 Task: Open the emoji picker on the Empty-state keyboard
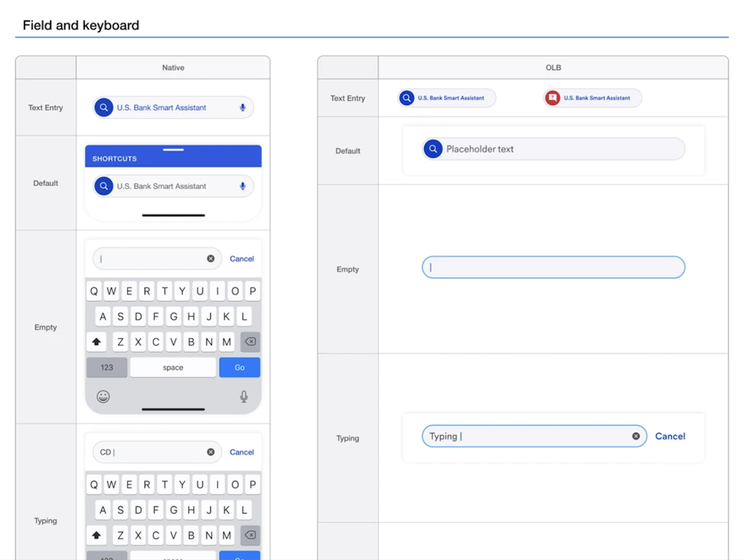[103, 396]
